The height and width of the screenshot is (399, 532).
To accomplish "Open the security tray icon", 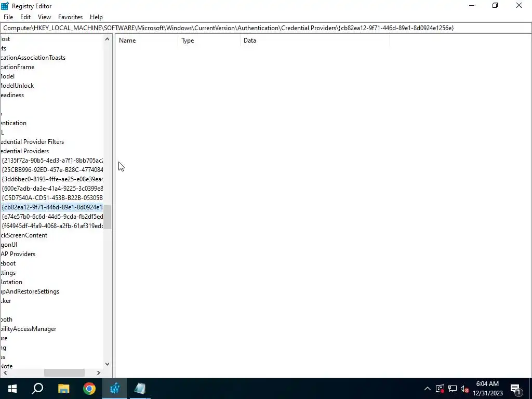I will pos(440,389).
